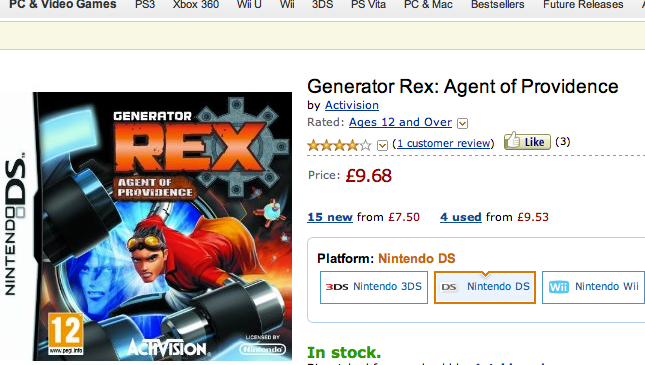This screenshot has width=645, height=365.
Task: Click the thumbs-up Like button
Action: (527, 141)
